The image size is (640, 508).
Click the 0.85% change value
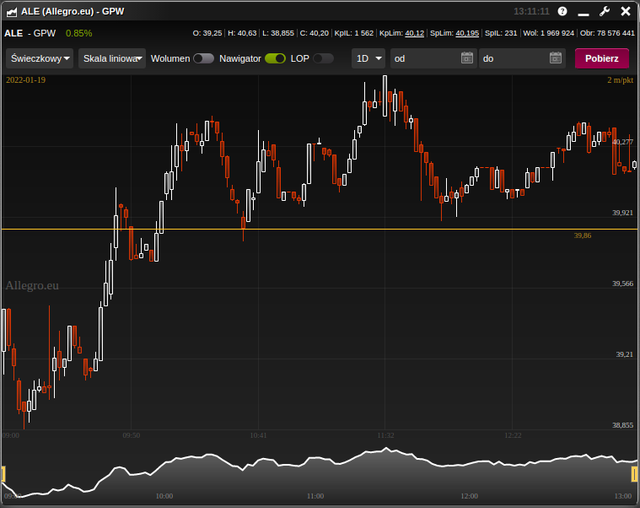coord(79,33)
